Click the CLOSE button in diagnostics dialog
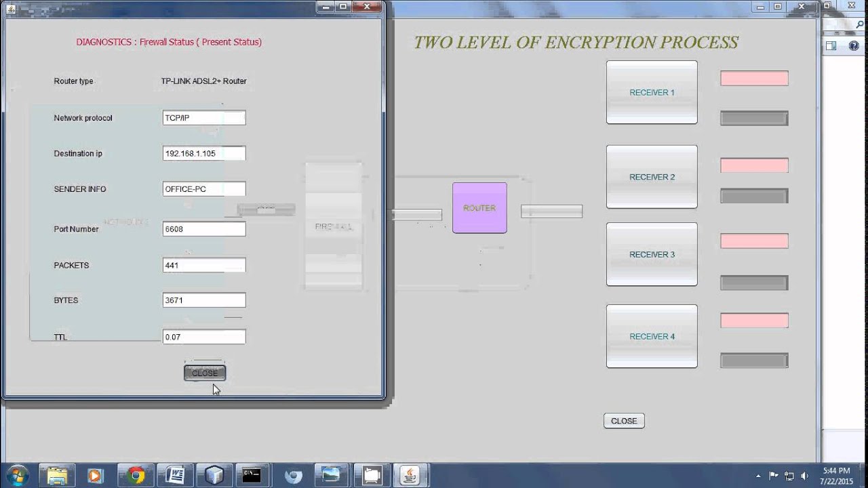The width and height of the screenshot is (868, 488). pyautogui.click(x=205, y=373)
